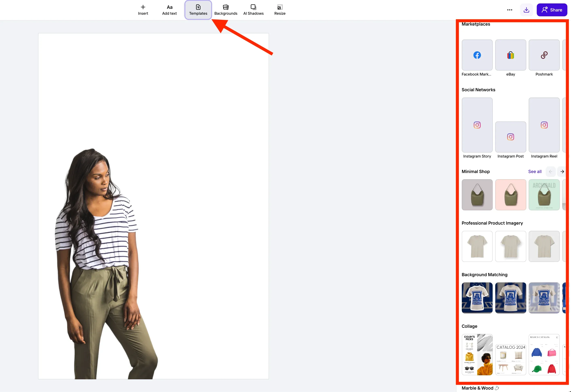571x392 pixels.
Task: Select the Instagram Post format
Action: pyautogui.click(x=511, y=137)
